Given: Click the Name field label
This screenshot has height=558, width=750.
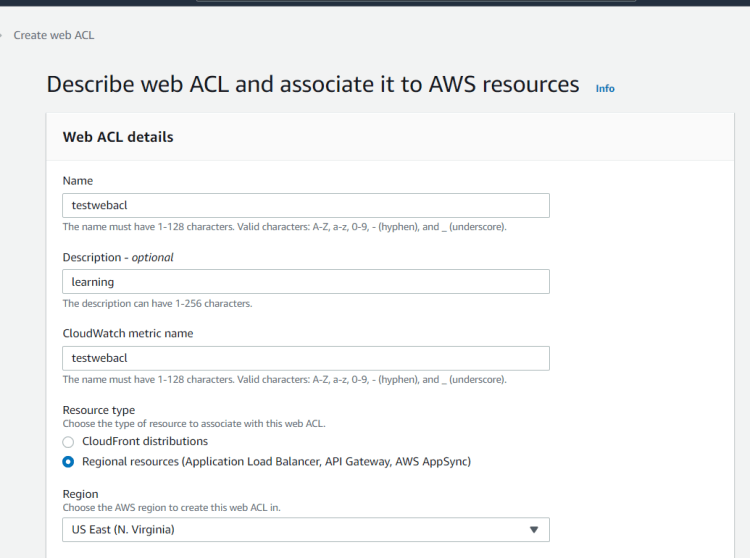Looking at the screenshot, I should click(x=78, y=181).
